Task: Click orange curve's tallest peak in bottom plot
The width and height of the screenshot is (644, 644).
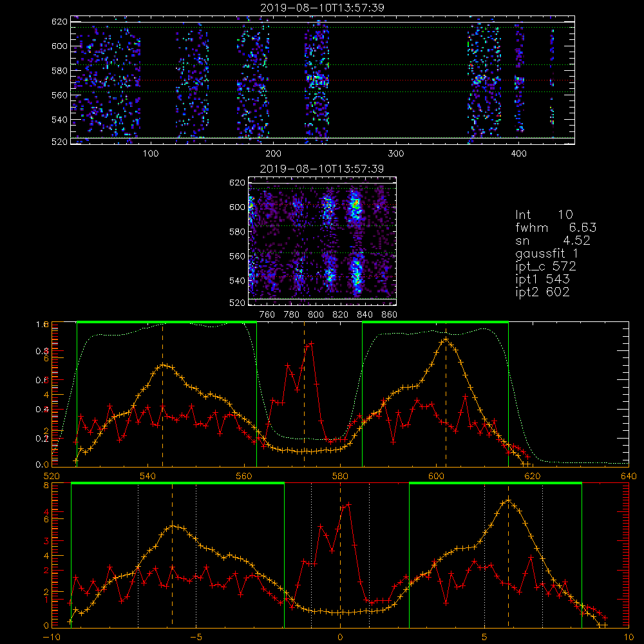Action: (509, 500)
